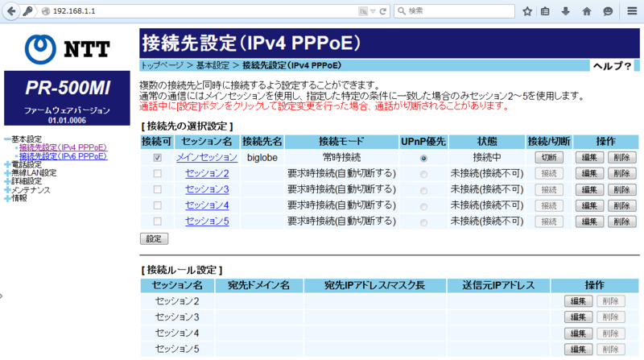Expand the メンテナンス tree node

tap(7, 190)
